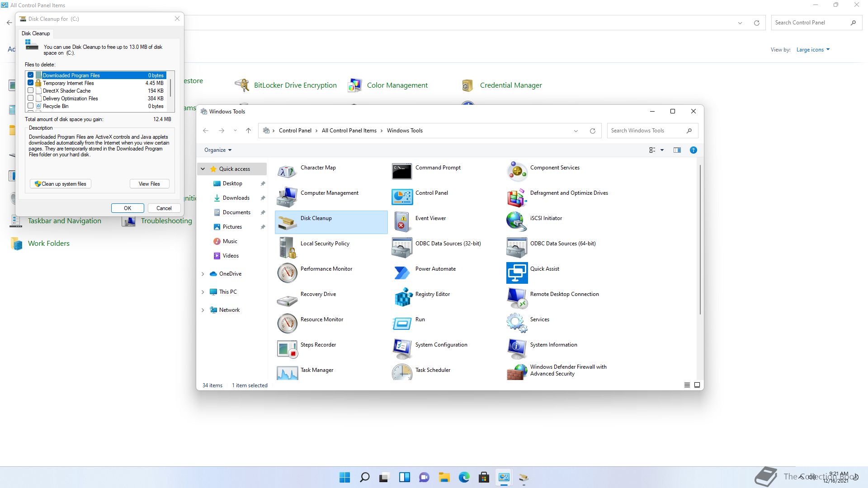
Task: Collapse Quick access tree node
Action: click(x=203, y=169)
